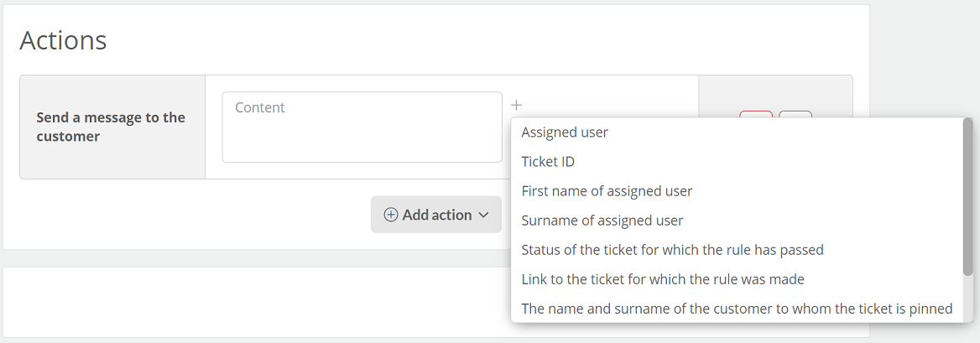Open the Add action dropdown
This screenshot has height=343, width=980.
coord(435,215)
